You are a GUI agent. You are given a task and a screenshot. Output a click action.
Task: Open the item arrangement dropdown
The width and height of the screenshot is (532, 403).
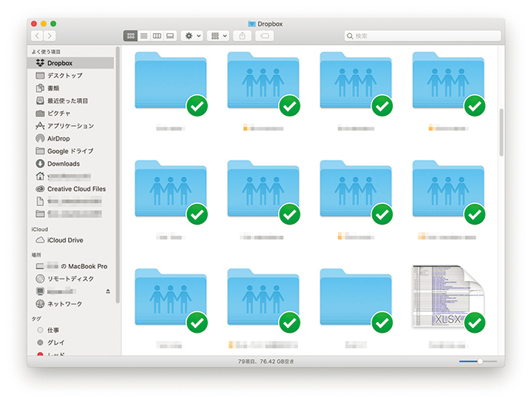[218, 36]
